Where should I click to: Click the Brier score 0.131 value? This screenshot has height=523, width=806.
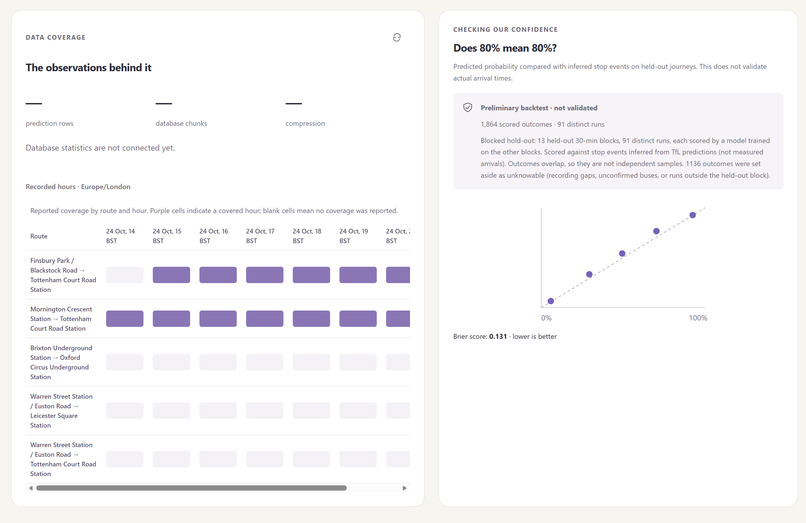point(498,336)
